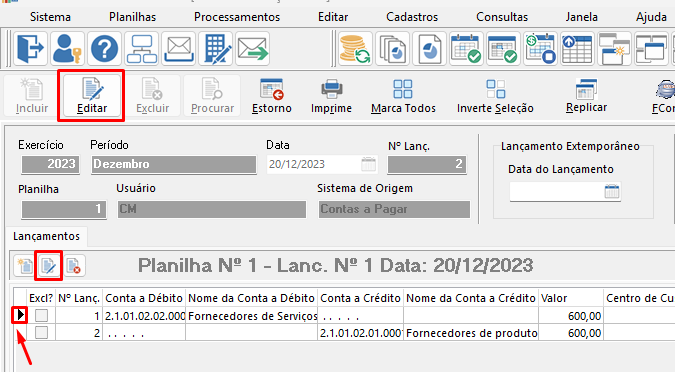This screenshot has width=675, height=372.
Task: Click the exit door icon in the toolbar
Action: 30,49
